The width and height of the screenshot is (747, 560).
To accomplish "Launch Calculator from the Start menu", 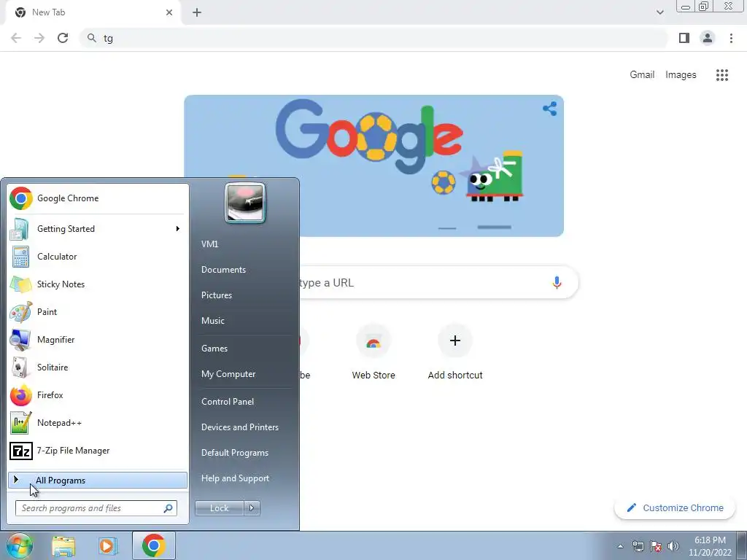I will (x=98, y=257).
